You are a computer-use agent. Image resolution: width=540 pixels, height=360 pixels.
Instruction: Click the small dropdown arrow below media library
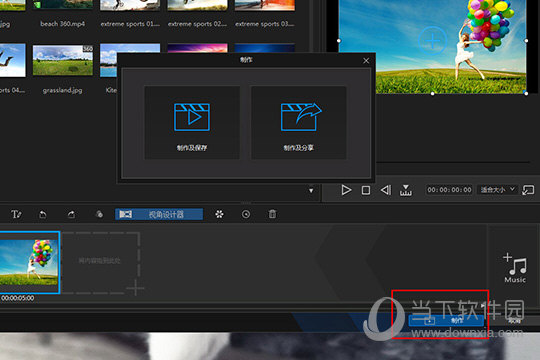point(311,191)
